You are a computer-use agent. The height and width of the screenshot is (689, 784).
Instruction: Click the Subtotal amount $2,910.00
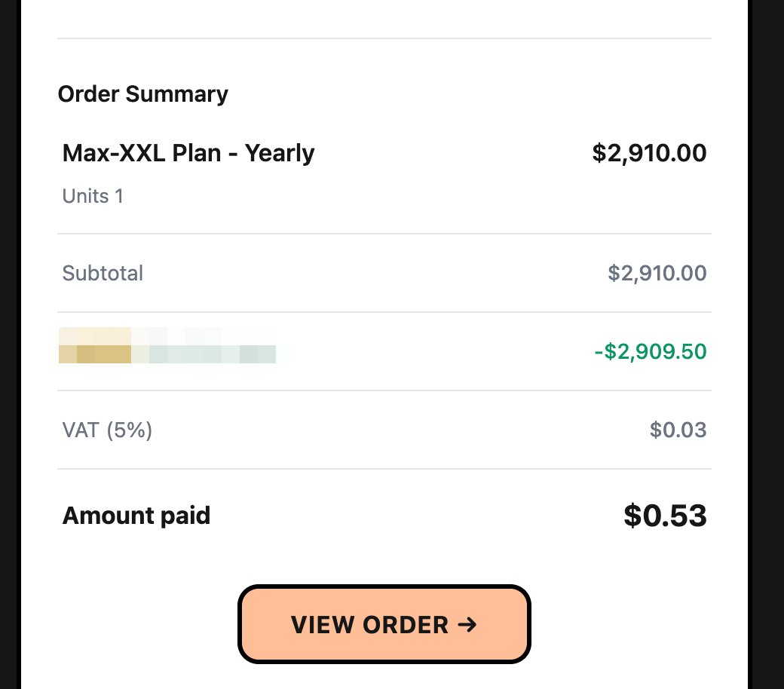657,273
